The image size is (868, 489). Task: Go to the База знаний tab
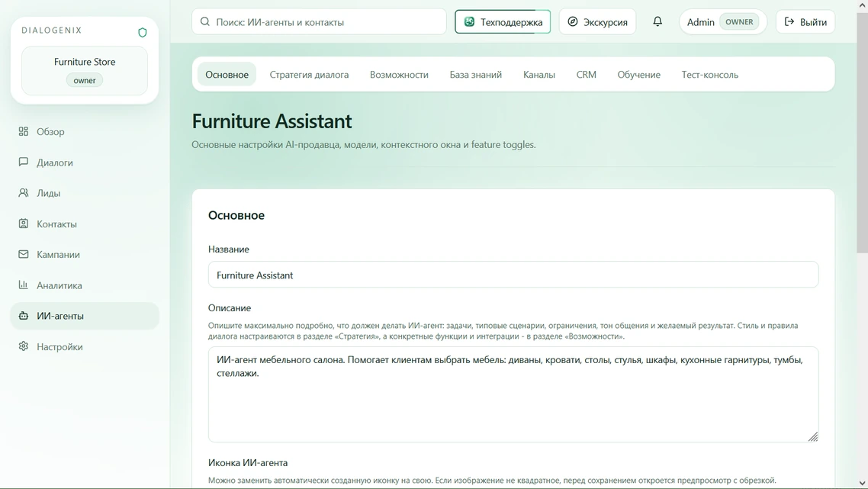point(475,75)
